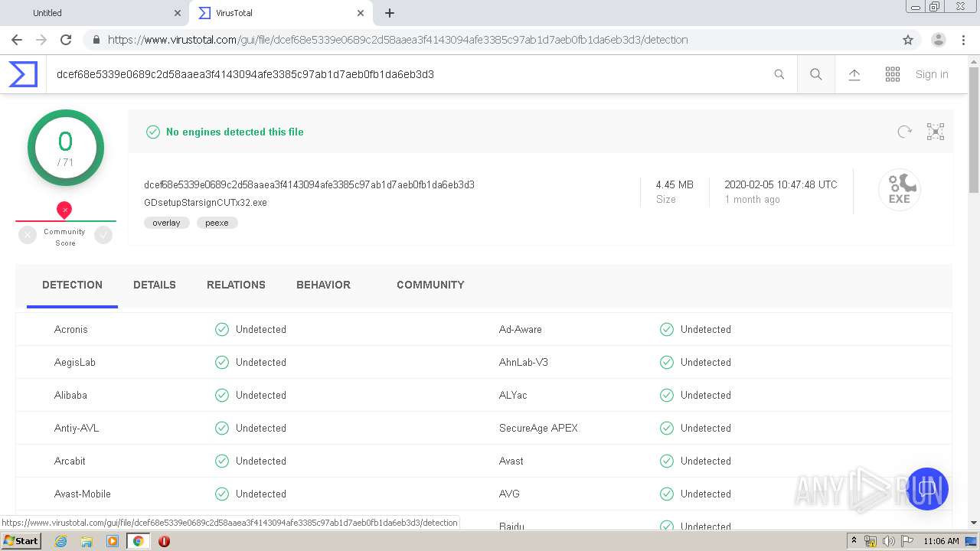Click the AhnLab-V3 engine name
980x551 pixels.
point(524,362)
